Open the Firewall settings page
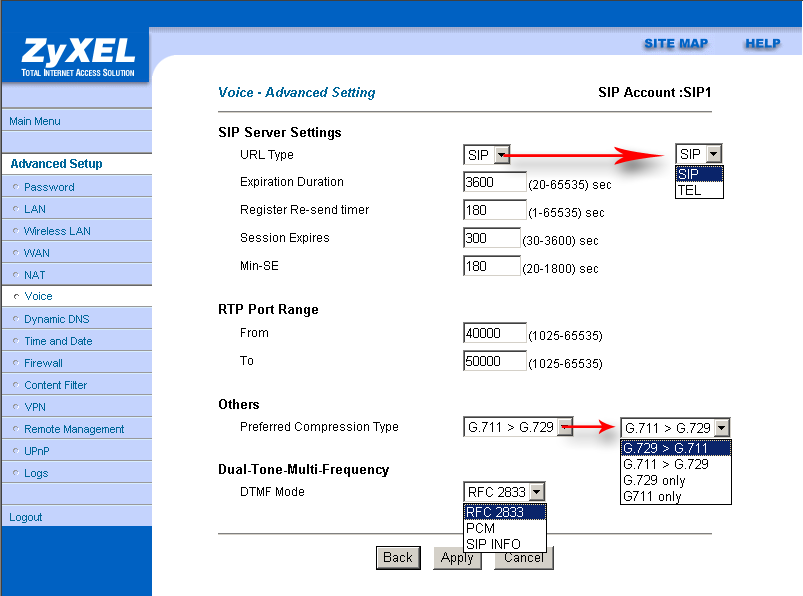The image size is (803, 596). pos(44,363)
